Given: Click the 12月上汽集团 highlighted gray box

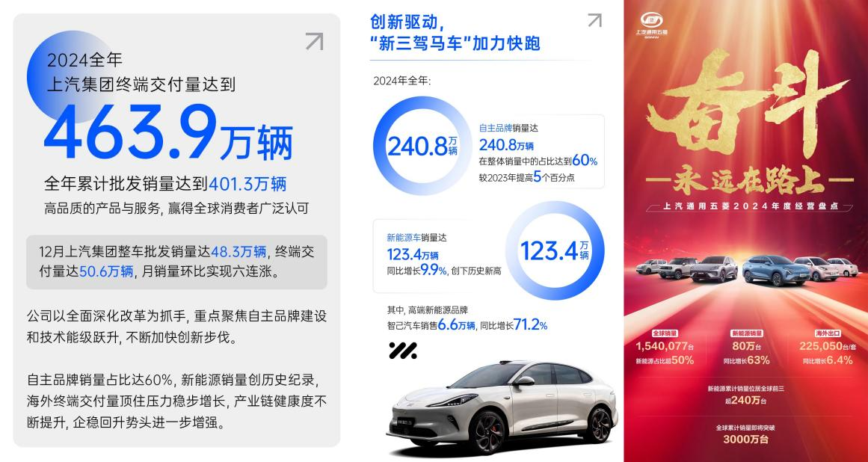Looking at the screenshot, I should point(176,262).
